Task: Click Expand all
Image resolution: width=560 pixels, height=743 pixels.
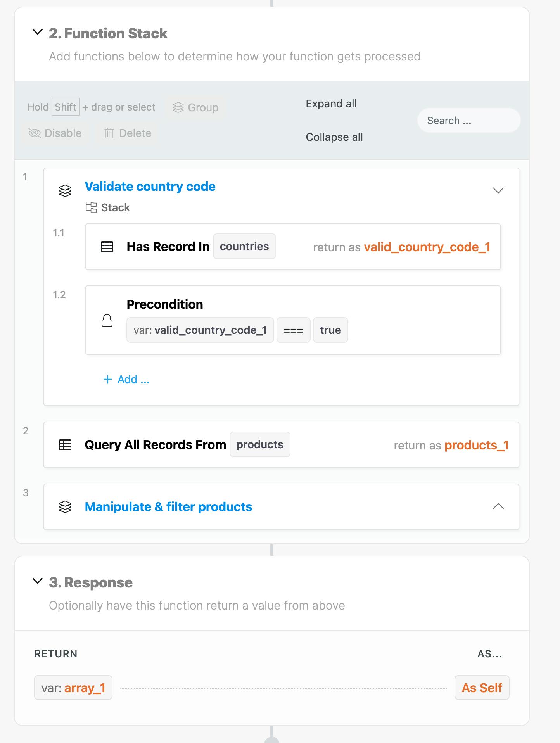Action: click(331, 104)
